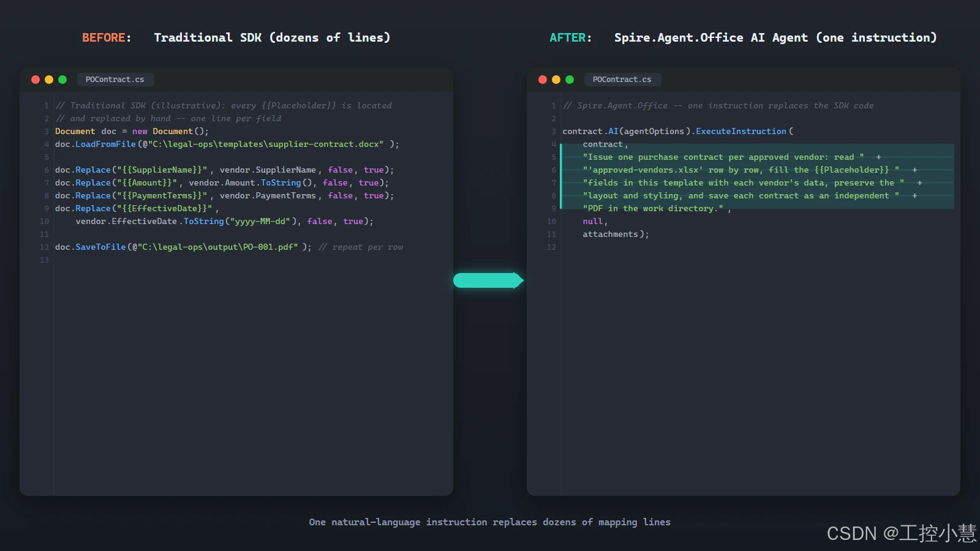Click the string line "PDF in the work directory."
This screenshot has height=551, width=980.
click(x=657, y=208)
